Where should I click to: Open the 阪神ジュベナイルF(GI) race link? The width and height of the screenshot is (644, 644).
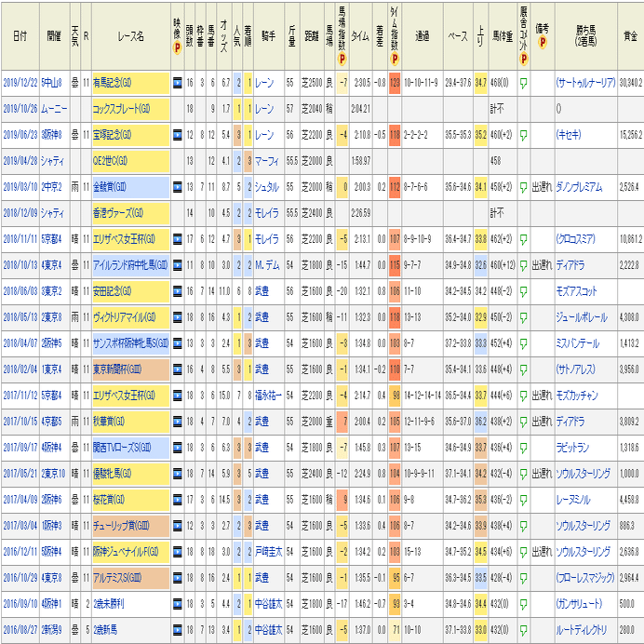tap(126, 552)
